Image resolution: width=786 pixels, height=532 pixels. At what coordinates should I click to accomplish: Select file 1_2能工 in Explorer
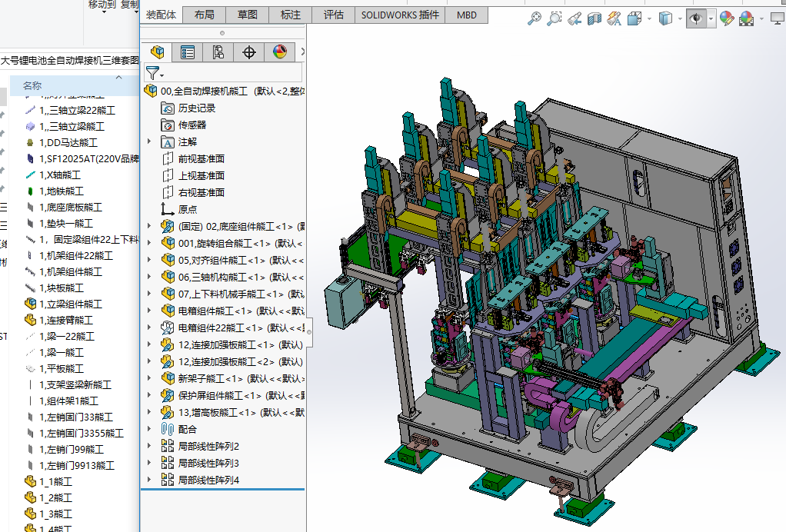pos(49,498)
